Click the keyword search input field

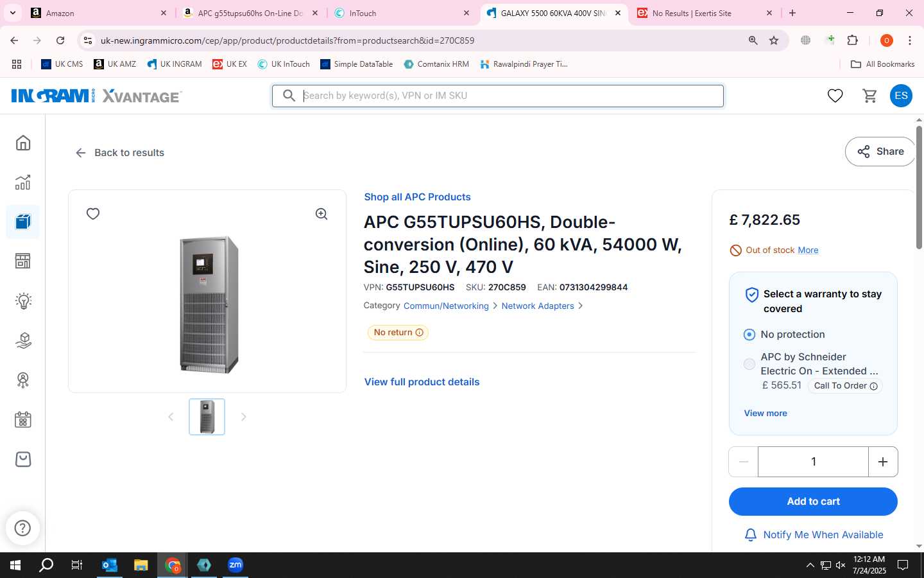tap(498, 96)
